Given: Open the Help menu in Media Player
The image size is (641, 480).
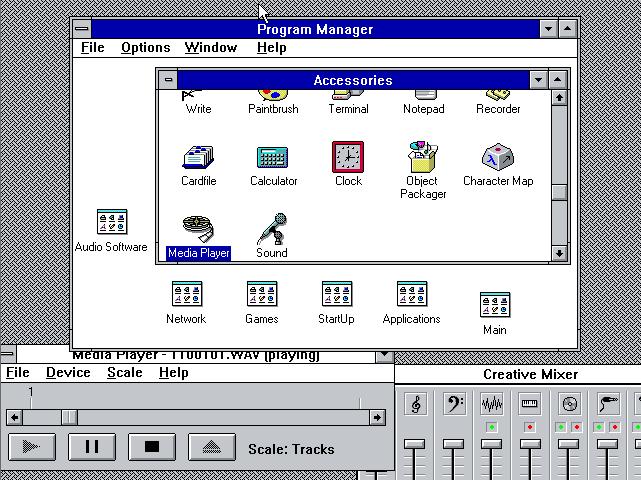Looking at the screenshot, I should click(174, 372).
